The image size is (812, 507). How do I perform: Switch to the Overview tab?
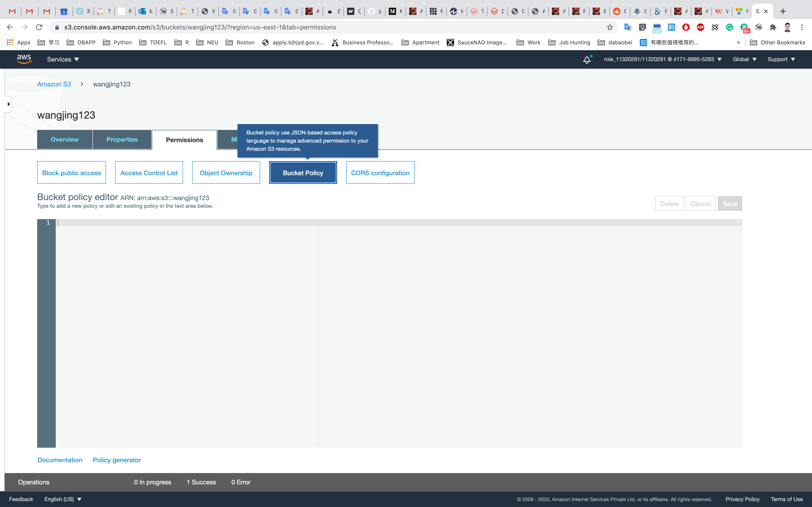(64, 139)
